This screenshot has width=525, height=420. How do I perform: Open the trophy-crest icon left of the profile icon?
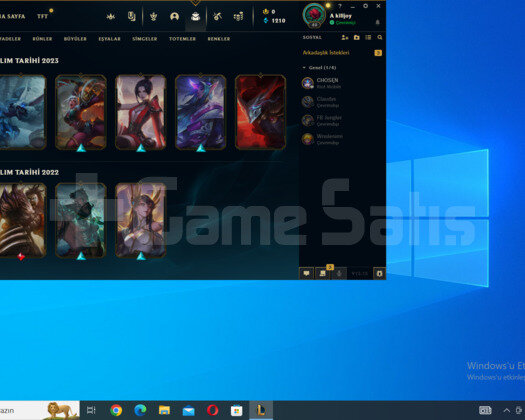[x=153, y=16]
